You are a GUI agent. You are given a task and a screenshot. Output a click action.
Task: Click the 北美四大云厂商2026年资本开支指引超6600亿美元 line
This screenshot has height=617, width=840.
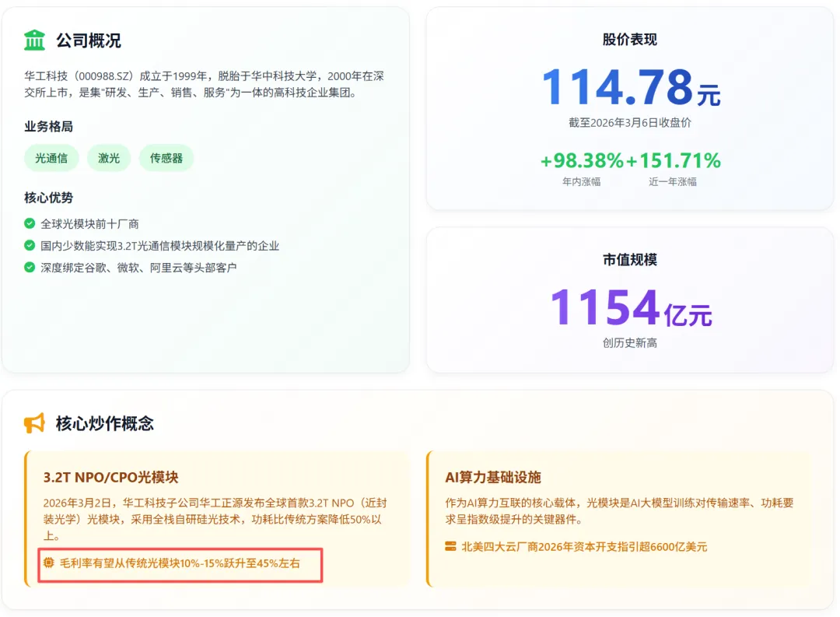click(x=584, y=547)
